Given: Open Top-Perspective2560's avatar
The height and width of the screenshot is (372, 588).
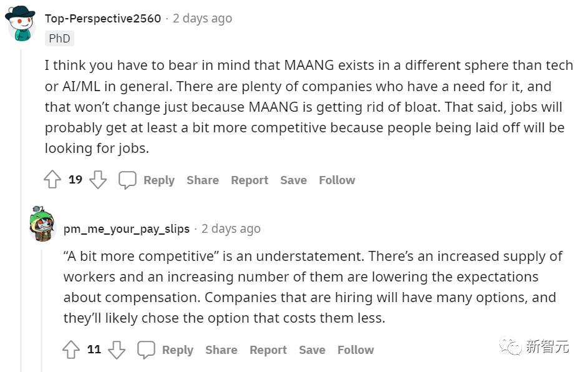Looking at the screenshot, I should 21,24.
